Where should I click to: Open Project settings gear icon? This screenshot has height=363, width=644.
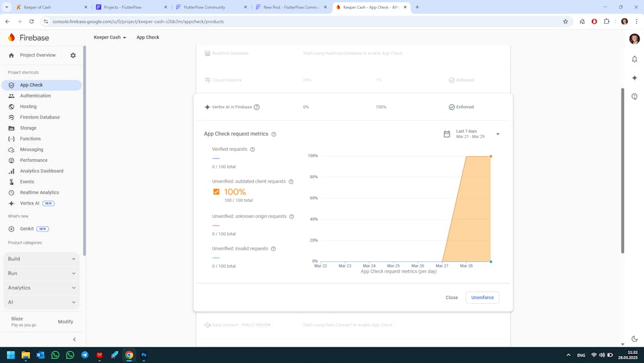pos(73,55)
